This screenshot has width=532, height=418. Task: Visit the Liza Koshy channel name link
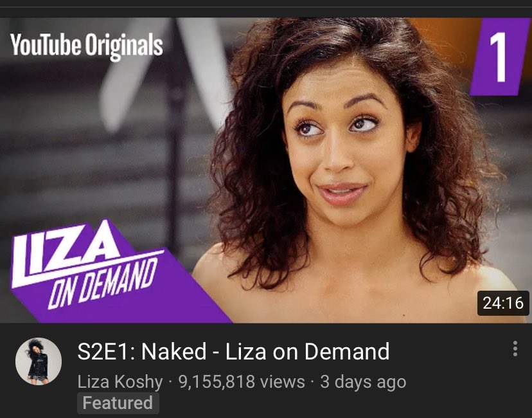pos(120,381)
